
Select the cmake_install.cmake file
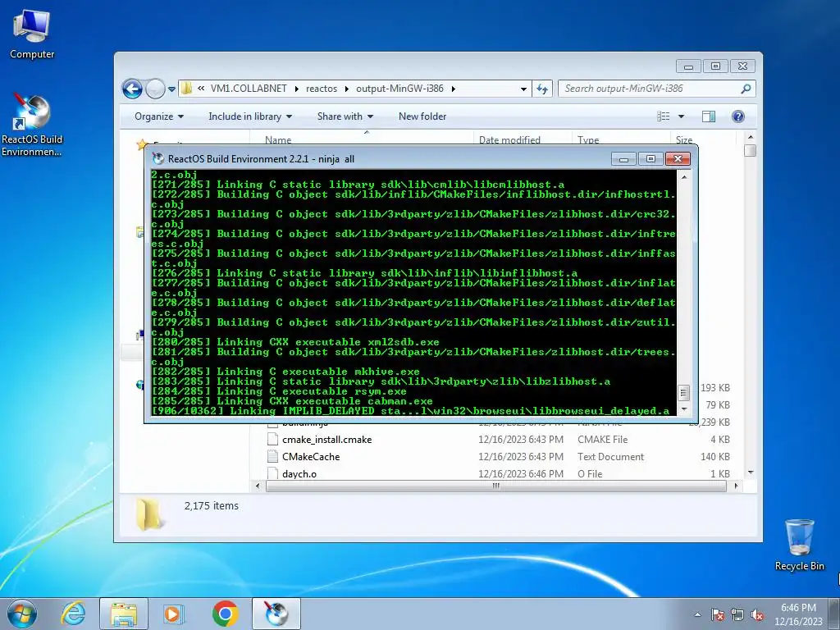point(326,440)
